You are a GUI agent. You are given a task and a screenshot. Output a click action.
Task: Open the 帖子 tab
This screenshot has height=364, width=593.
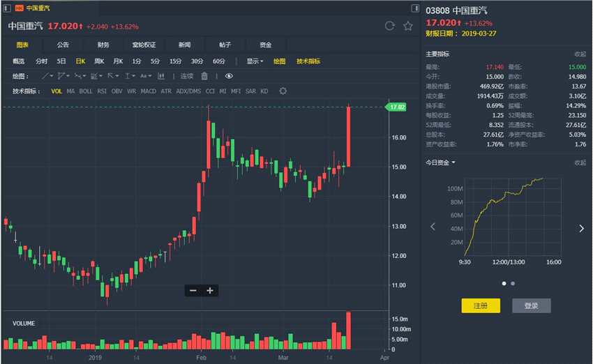point(225,45)
